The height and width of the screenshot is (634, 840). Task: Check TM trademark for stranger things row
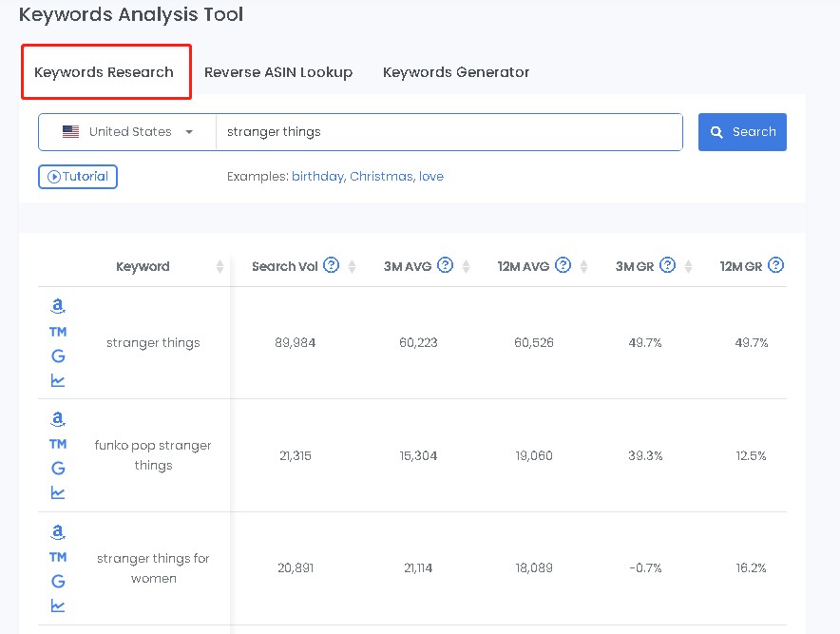pos(58,332)
